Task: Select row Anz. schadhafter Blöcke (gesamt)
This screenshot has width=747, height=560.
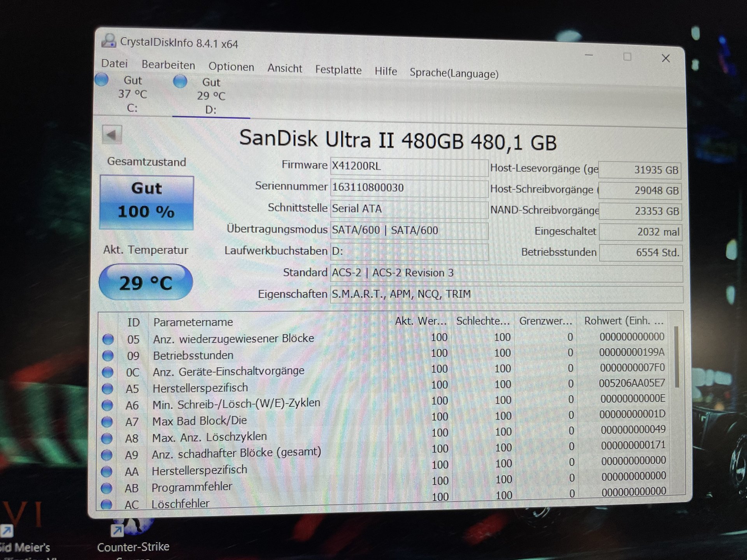Action: point(383,451)
